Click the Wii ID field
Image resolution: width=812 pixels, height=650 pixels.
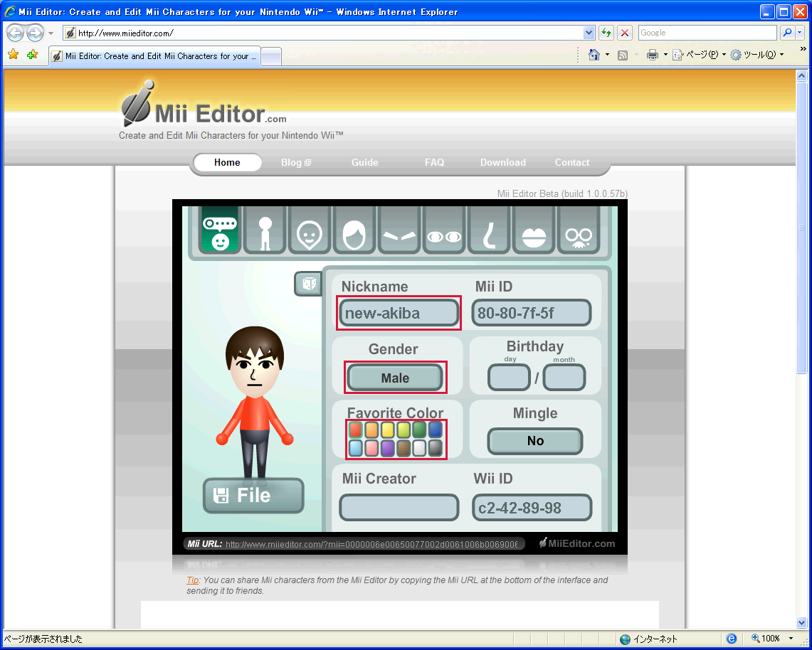click(532, 507)
